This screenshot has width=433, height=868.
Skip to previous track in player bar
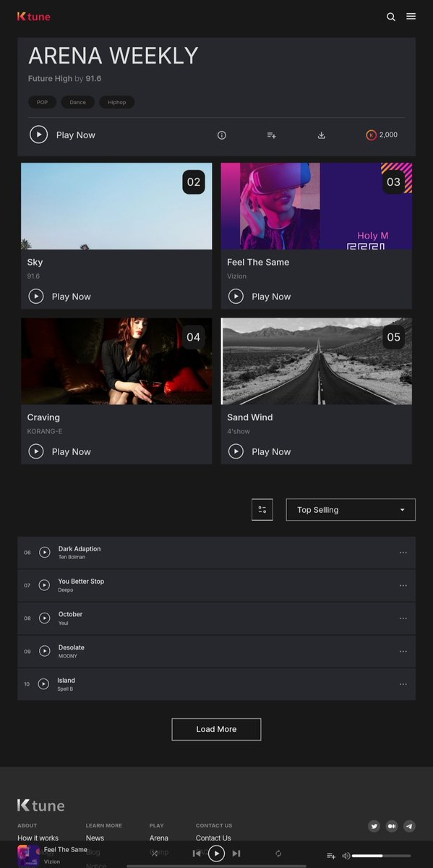point(197,854)
